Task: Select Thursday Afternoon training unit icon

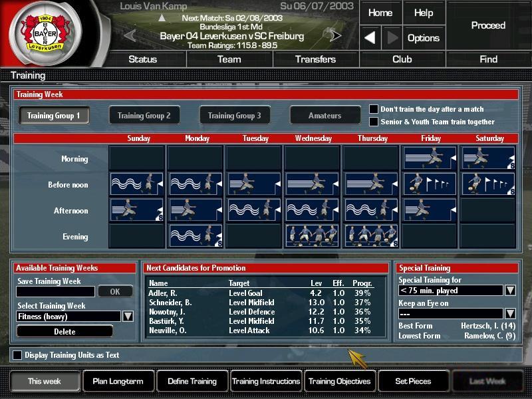Action: (x=371, y=210)
